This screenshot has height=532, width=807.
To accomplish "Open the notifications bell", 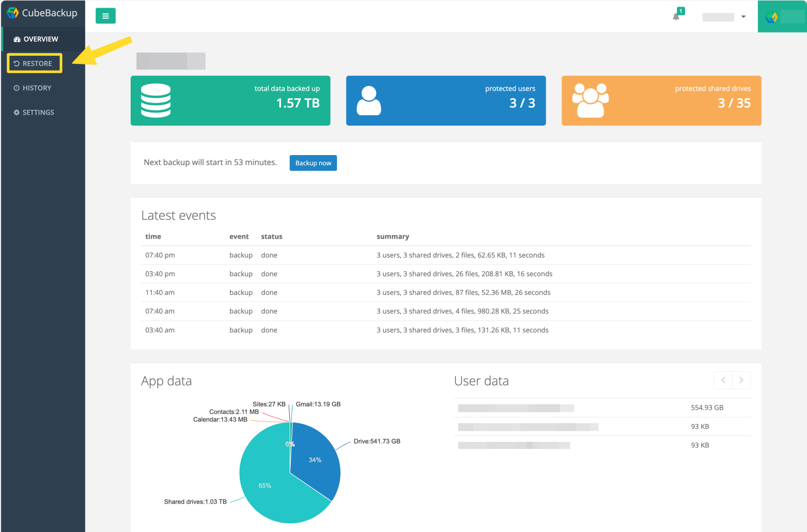I will click(x=676, y=16).
